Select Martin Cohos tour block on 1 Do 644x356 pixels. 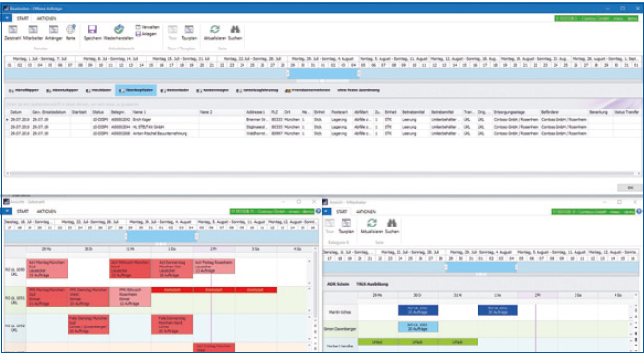point(498,310)
